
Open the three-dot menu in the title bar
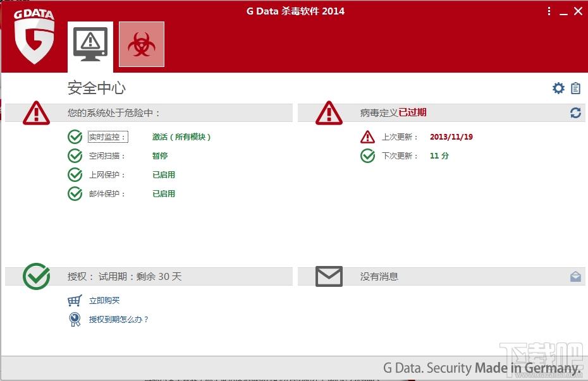coord(549,11)
